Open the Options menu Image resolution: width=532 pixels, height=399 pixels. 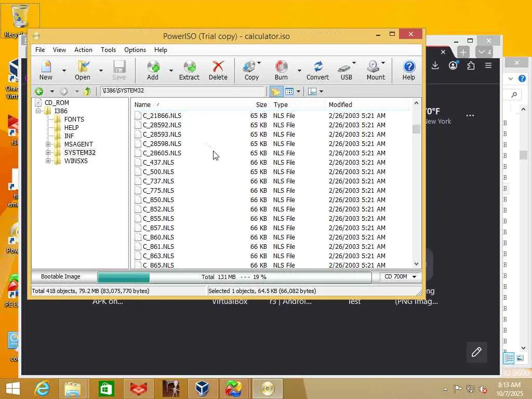[135, 50]
